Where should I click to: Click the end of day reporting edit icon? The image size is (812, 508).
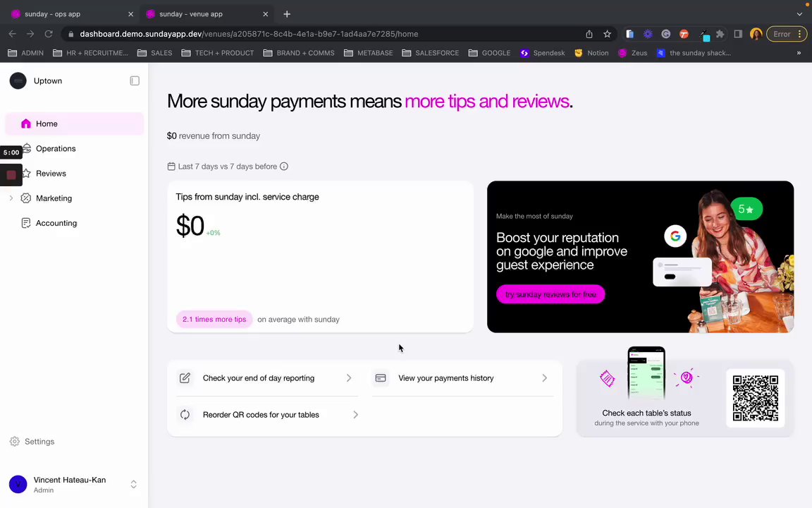pos(185,378)
